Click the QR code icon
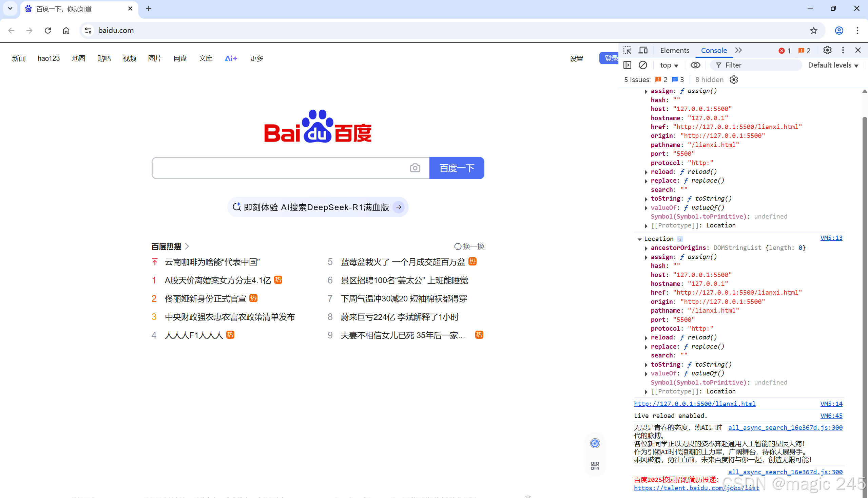The height and width of the screenshot is (498, 868). (595, 465)
